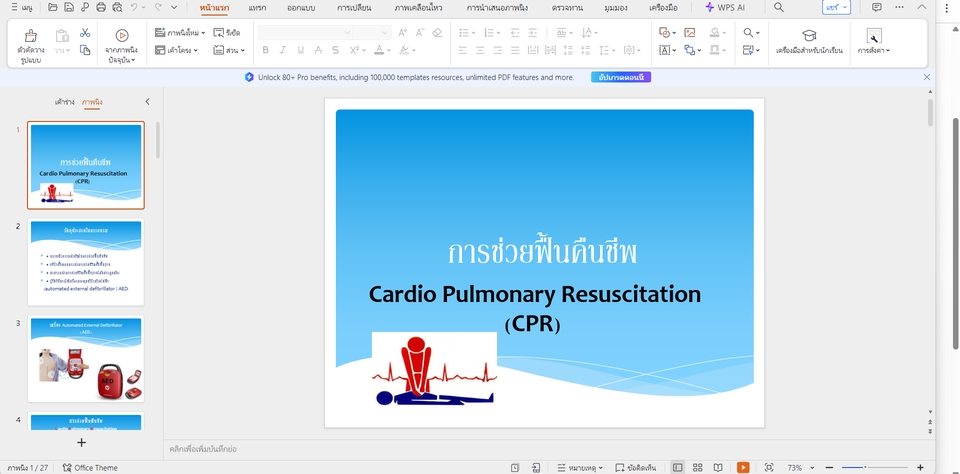This screenshot has width=960, height=474.
Task: Open the หมายเหตุ (Notes) status bar dropdown
Action: click(x=580, y=467)
